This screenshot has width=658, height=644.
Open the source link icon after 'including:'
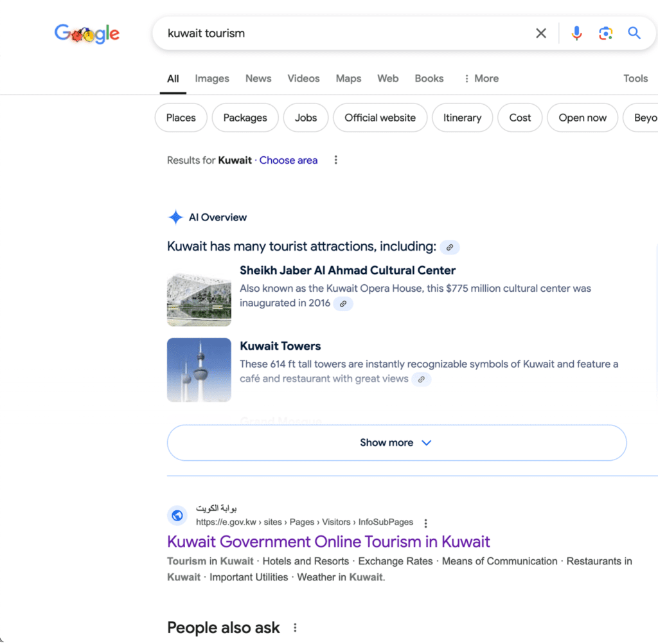[449, 247]
